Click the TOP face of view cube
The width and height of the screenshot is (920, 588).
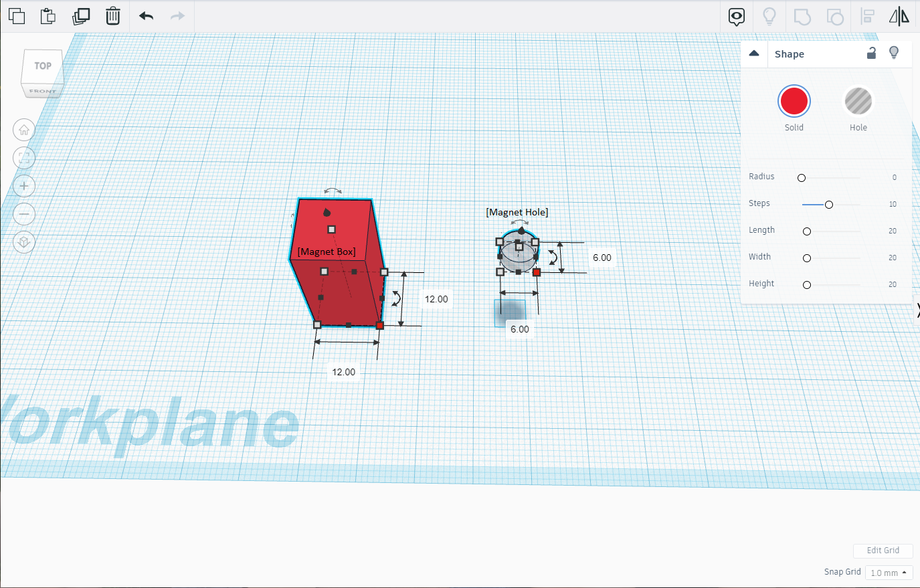point(43,66)
